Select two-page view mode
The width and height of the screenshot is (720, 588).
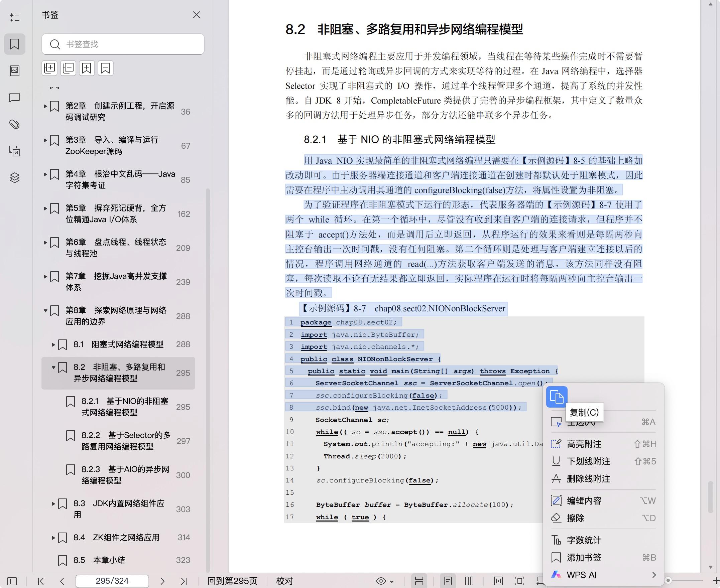click(469, 581)
